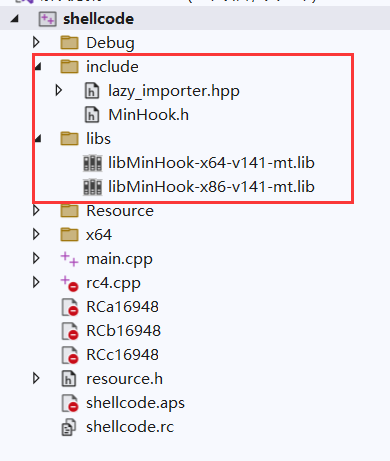This screenshot has height=461, width=390.
Task: Expand lazy_importer.hpp file node
Action: pyautogui.click(x=59, y=90)
